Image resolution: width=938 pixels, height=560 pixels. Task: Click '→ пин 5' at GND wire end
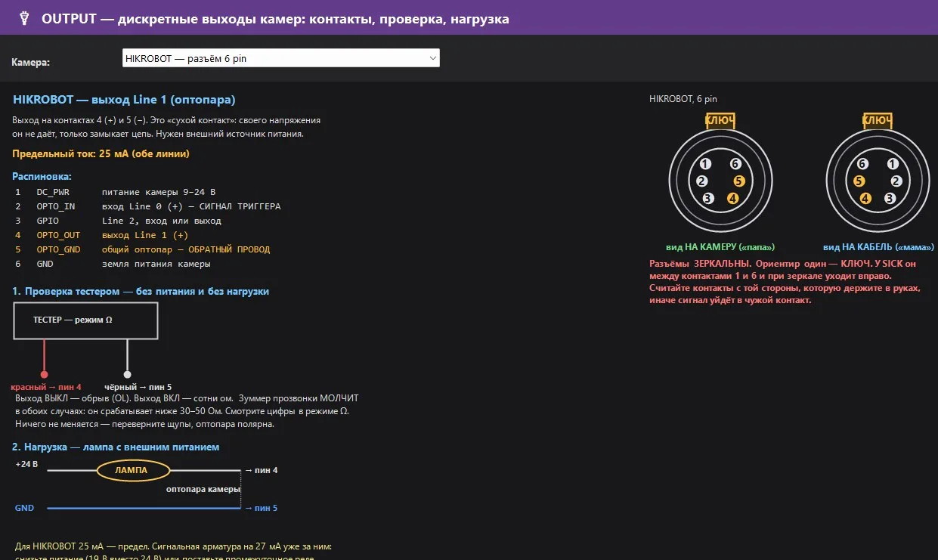pos(262,508)
